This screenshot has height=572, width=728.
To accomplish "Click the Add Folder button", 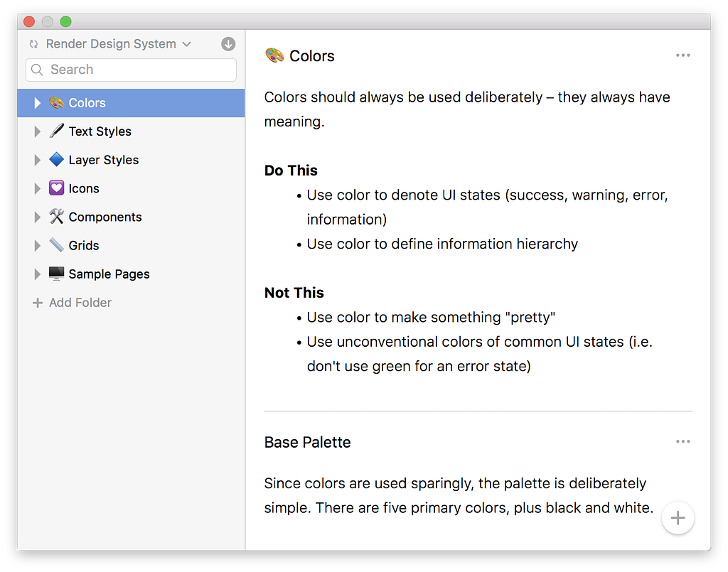I will point(80,303).
